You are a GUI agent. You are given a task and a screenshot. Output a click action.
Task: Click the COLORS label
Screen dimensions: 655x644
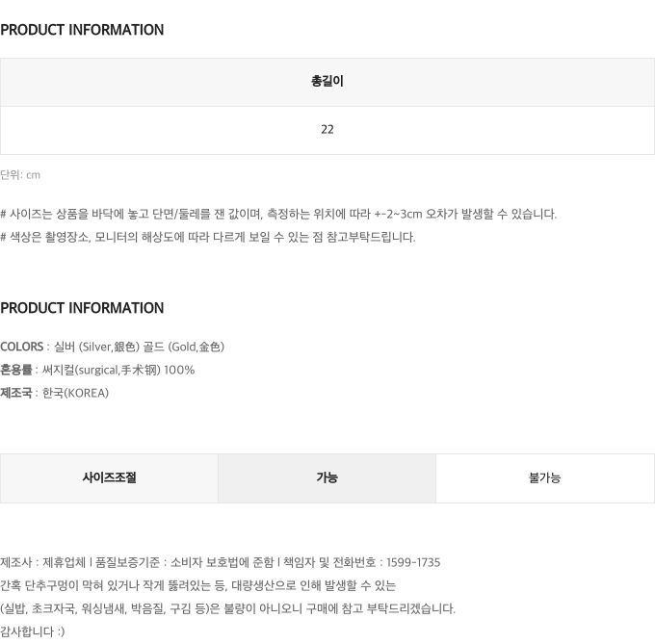[21, 347]
